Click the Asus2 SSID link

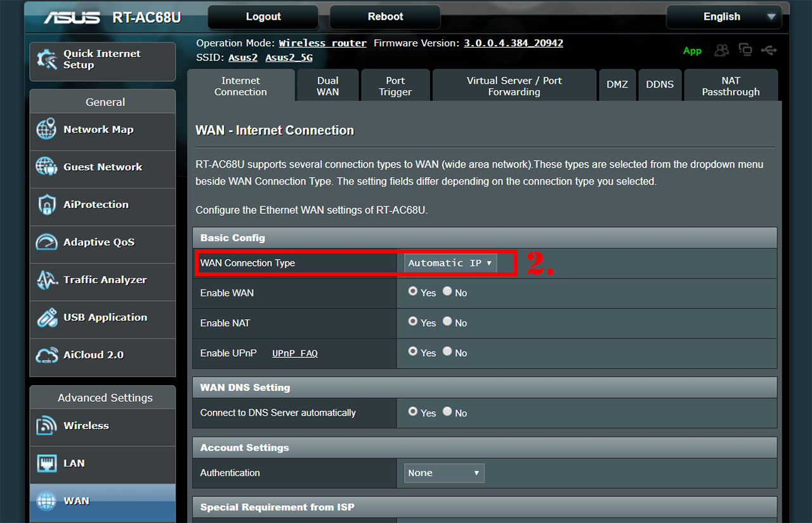[243, 58]
